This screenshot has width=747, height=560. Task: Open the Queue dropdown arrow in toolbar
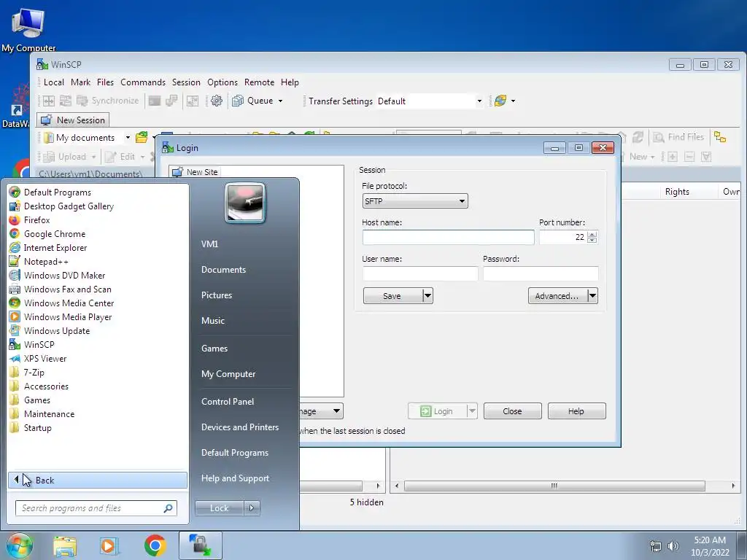(280, 101)
